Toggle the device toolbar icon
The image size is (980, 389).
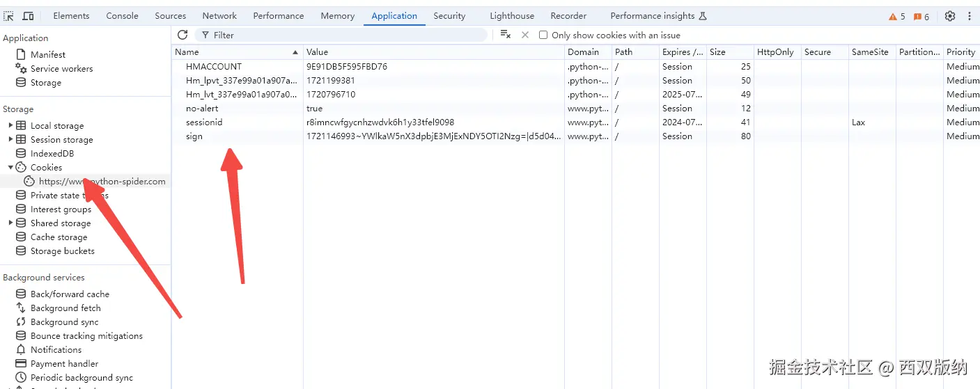[29, 16]
